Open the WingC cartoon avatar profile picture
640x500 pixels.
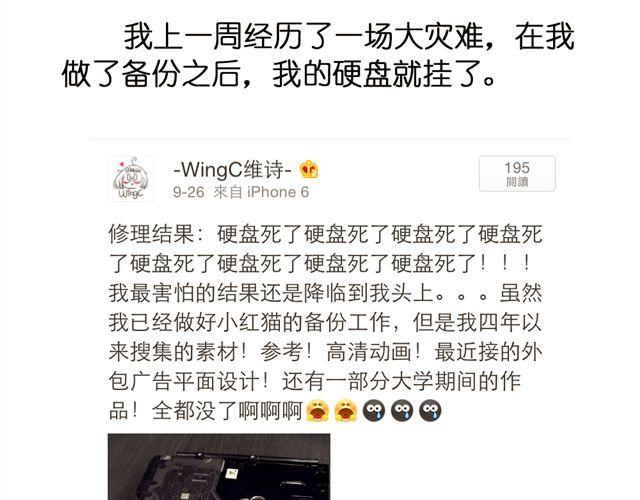[x=131, y=178]
